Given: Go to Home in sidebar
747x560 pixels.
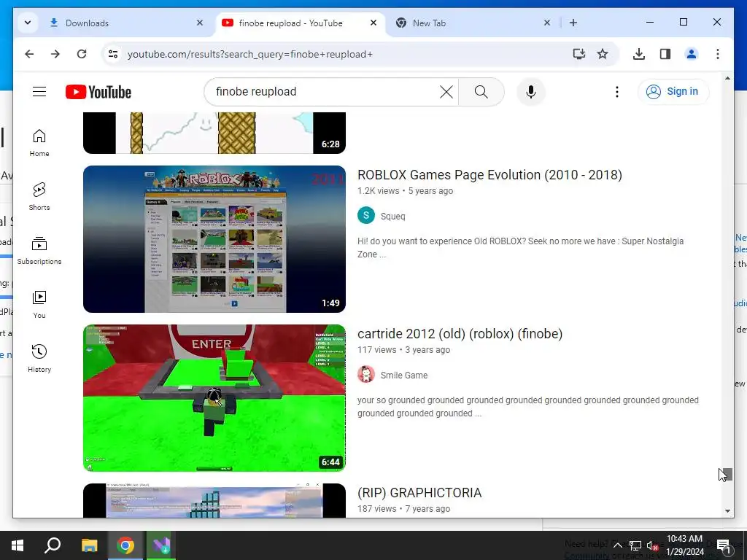Looking at the screenshot, I should coord(39,143).
